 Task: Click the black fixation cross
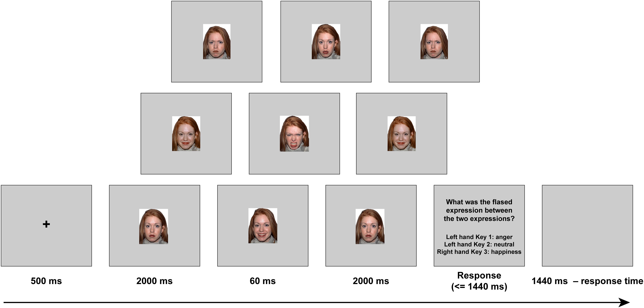46,224
